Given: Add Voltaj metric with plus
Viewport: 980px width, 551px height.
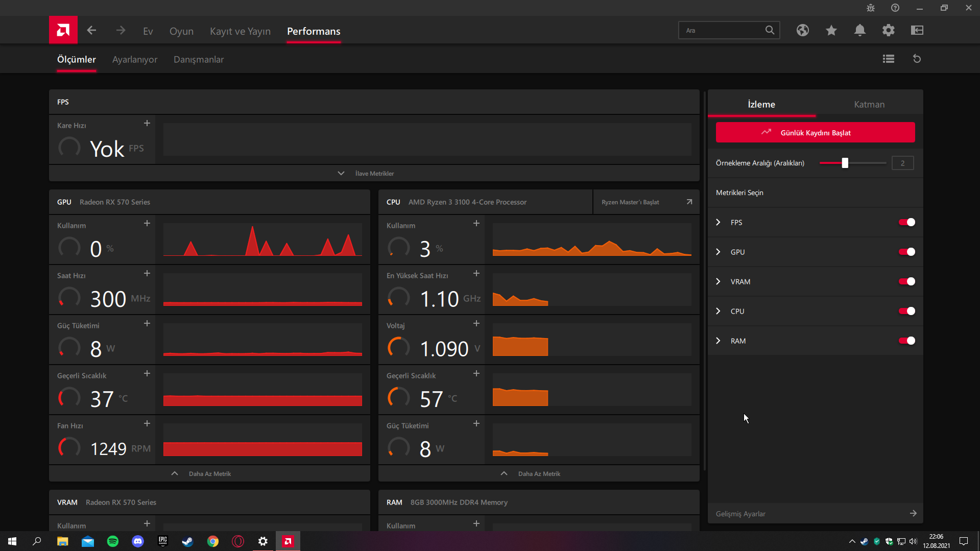Looking at the screenshot, I should pyautogui.click(x=476, y=324).
